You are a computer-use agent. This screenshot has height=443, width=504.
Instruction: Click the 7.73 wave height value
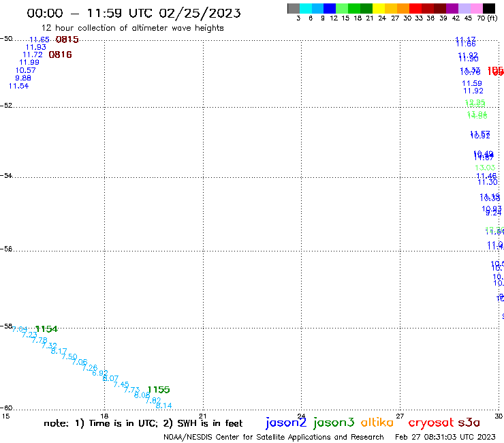(x=131, y=390)
